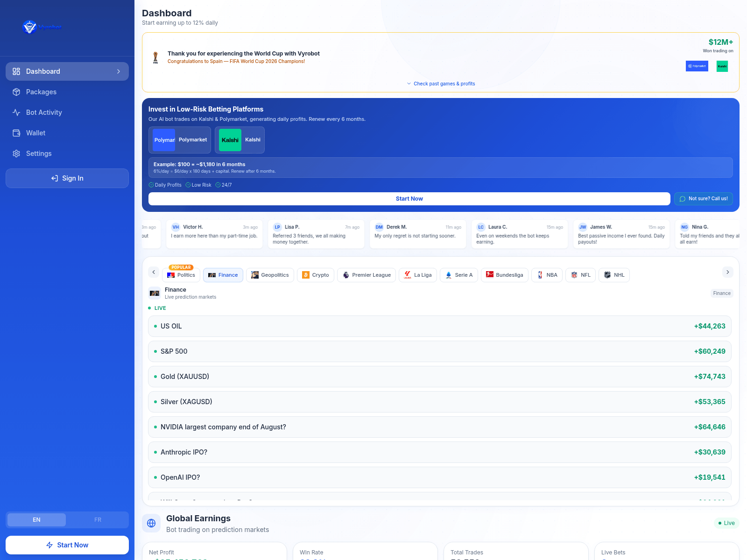Click the NVIDIA largest company market row
This screenshot has height=560, width=747.
point(440,427)
